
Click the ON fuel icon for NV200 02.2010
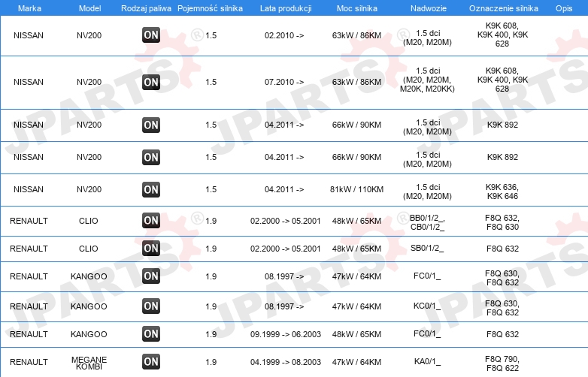coord(151,35)
